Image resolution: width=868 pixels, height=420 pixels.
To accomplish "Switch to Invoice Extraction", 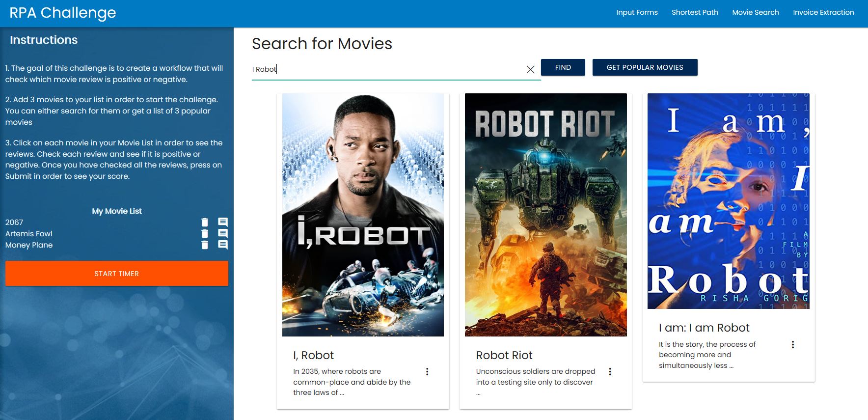I will [x=823, y=12].
